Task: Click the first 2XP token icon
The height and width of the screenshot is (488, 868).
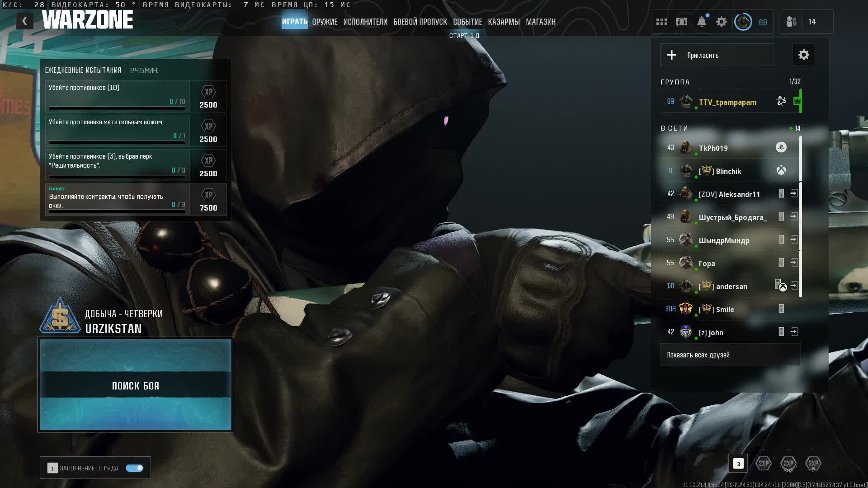Action: (764, 464)
